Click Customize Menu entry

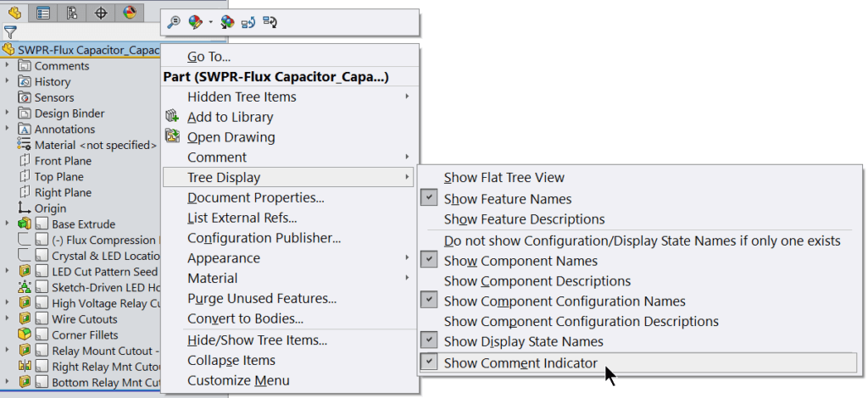(x=238, y=380)
